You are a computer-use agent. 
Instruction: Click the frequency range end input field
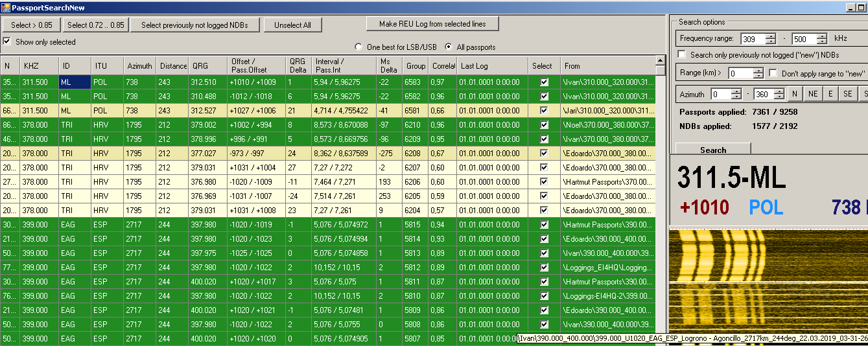click(805, 39)
